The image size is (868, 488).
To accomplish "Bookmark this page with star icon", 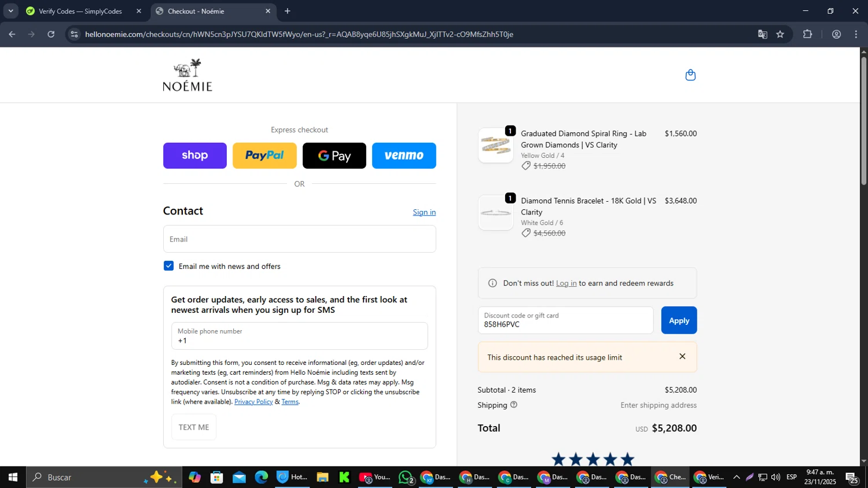I will [780, 34].
